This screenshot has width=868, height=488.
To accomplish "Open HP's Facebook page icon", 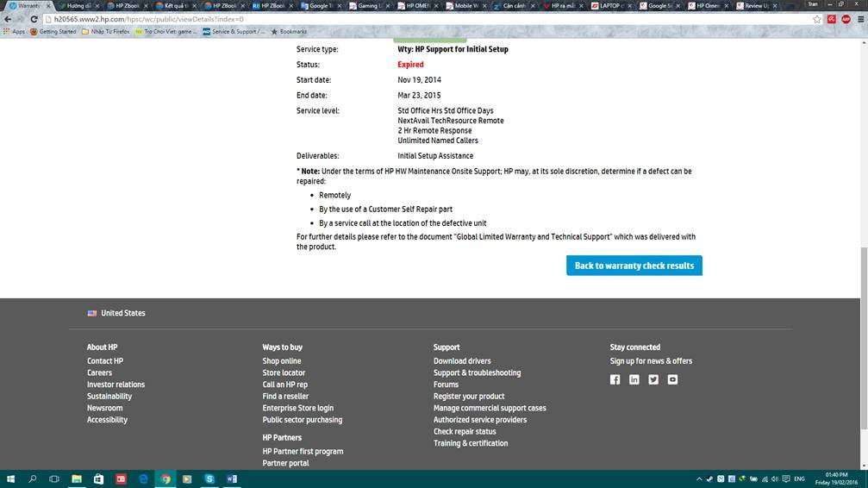I will point(615,379).
